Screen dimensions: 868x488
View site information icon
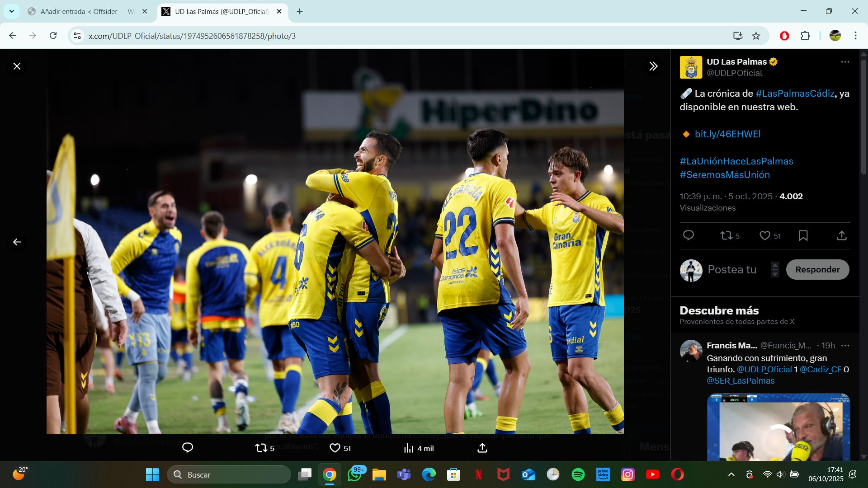(77, 36)
